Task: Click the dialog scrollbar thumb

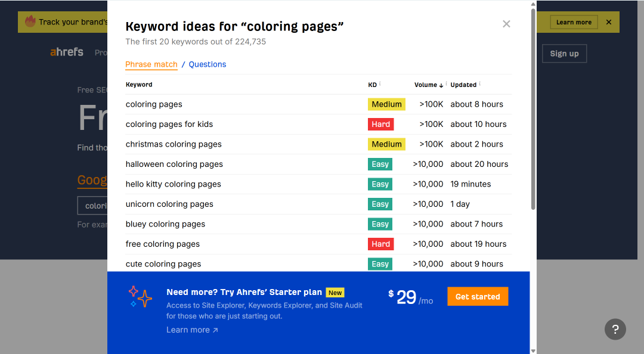Action: 533,109
